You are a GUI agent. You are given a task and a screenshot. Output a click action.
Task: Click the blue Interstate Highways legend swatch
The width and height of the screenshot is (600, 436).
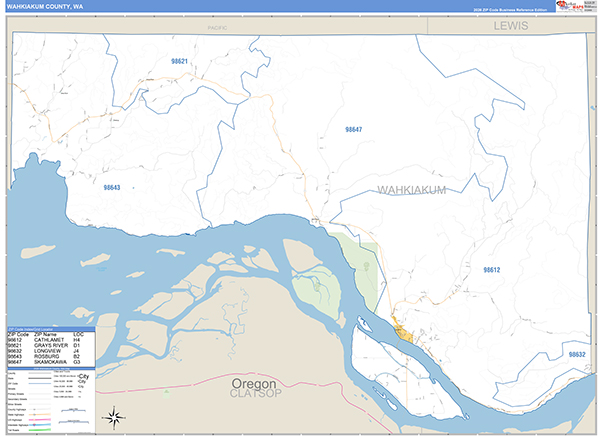[40, 425]
